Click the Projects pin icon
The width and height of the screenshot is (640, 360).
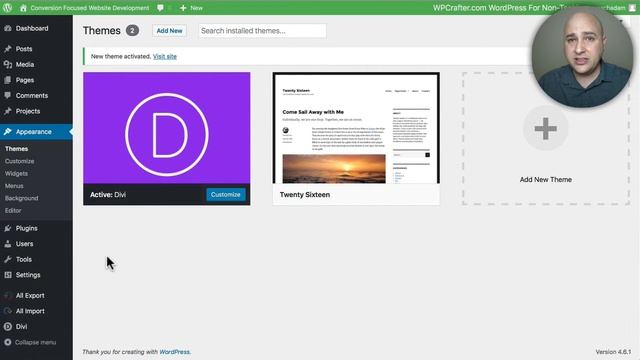point(8,111)
